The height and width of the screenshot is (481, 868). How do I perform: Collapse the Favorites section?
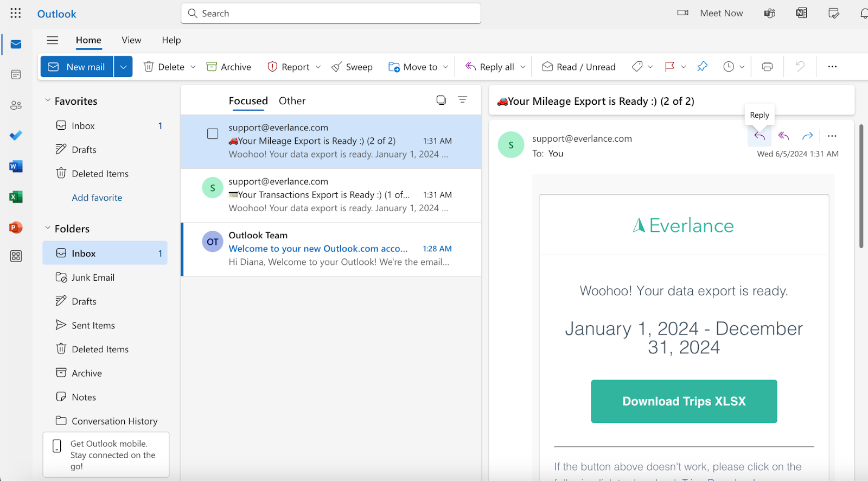tap(48, 100)
